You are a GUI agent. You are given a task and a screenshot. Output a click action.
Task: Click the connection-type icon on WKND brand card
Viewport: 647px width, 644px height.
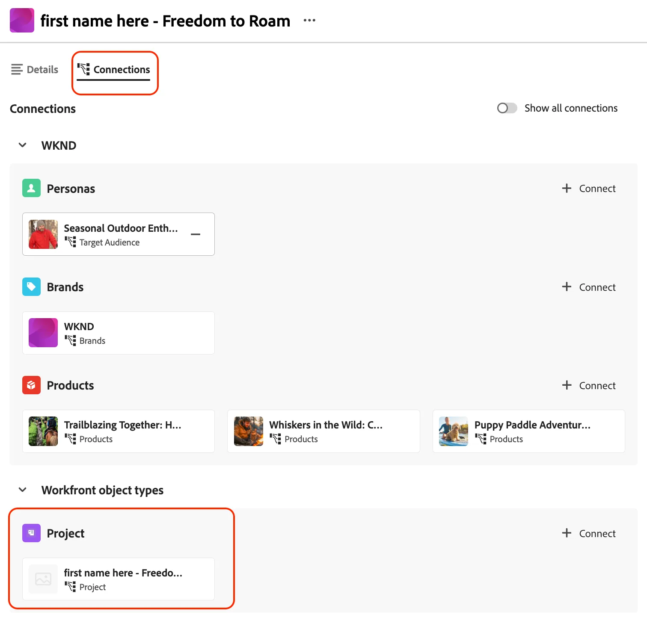[70, 340]
